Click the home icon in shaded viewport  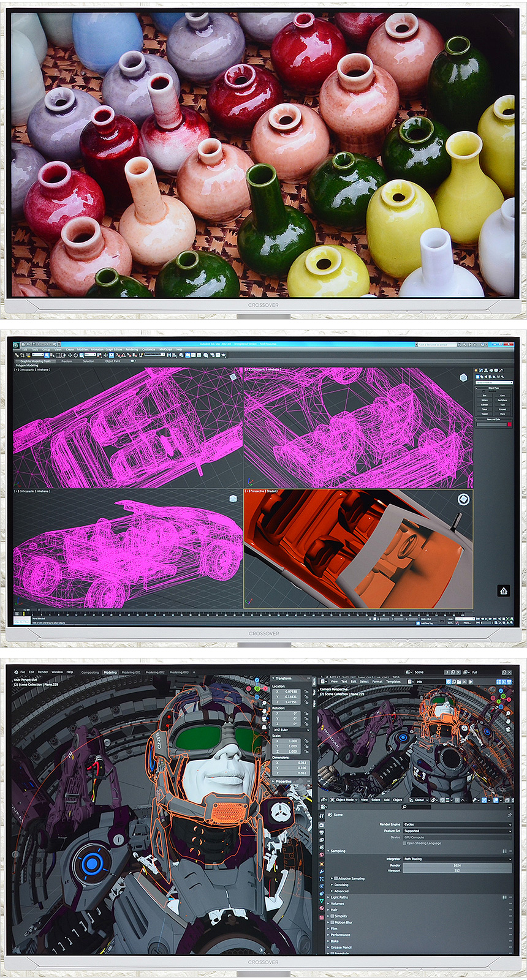(503, 591)
